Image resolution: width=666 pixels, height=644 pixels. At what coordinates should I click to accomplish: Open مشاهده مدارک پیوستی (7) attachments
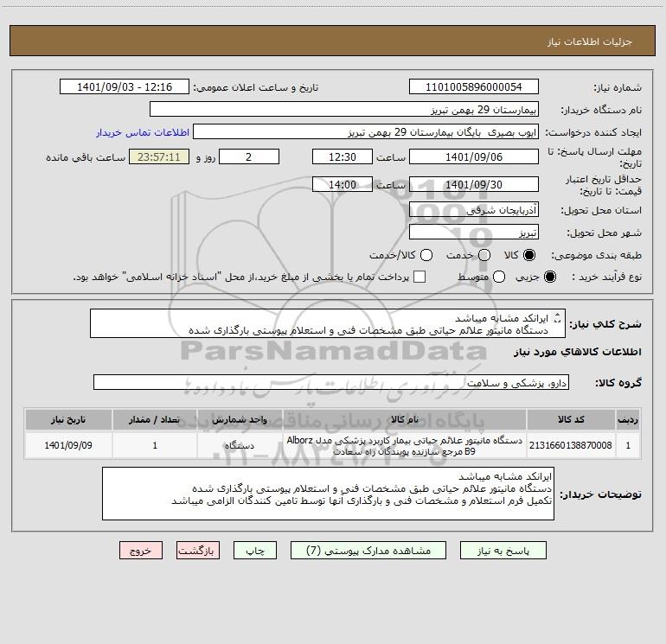point(368,551)
